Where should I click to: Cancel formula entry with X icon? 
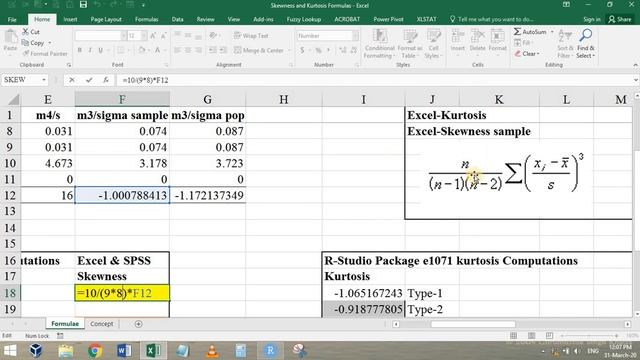72,80
